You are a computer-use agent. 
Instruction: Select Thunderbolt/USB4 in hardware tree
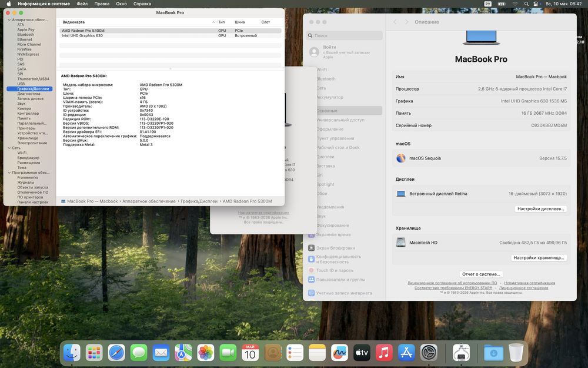coord(33,79)
